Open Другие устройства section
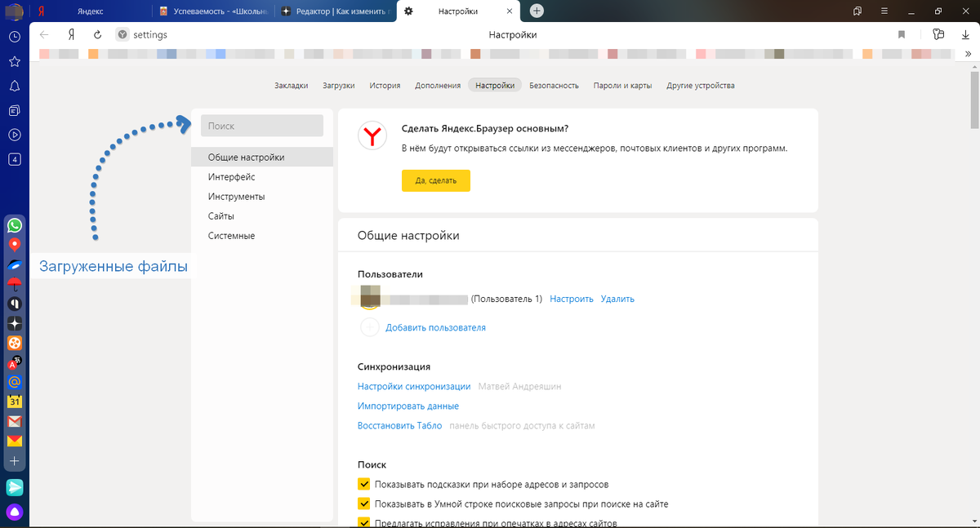The width and height of the screenshot is (980, 528). coord(701,85)
